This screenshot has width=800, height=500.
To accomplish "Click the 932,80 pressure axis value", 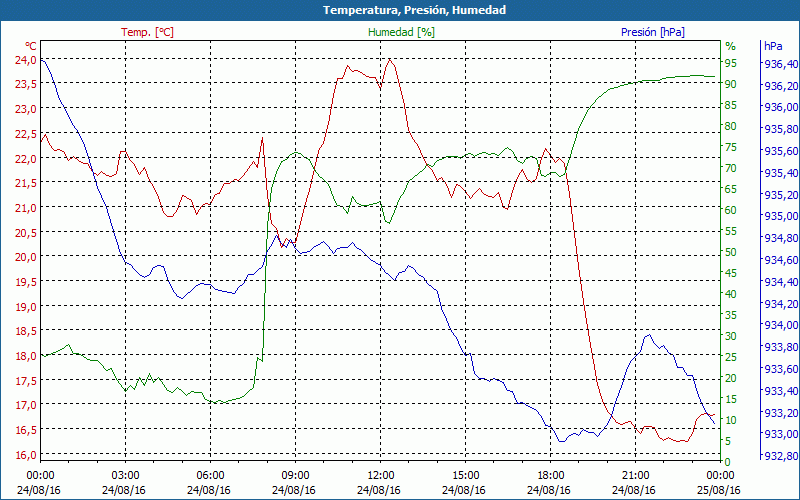I will [x=781, y=456].
